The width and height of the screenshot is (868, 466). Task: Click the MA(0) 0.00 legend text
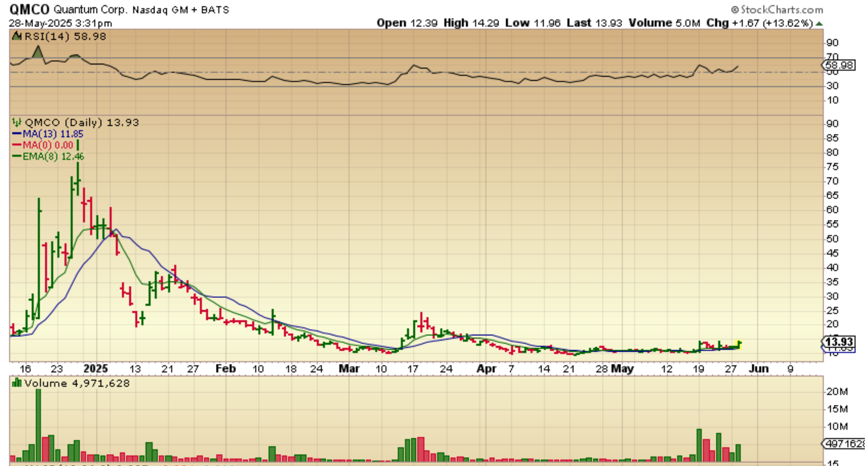point(48,145)
